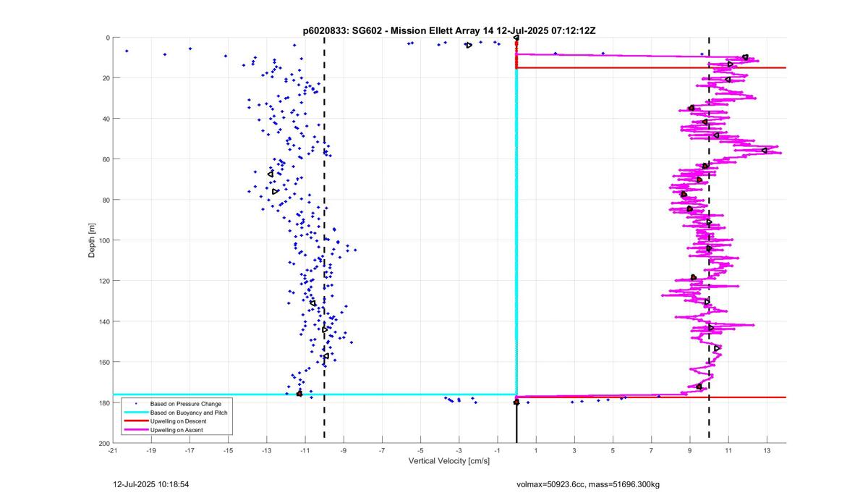Click the x-axis tick label '-3'
Viewport: 868px width, 498px height.
pyautogui.click(x=459, y=451)
